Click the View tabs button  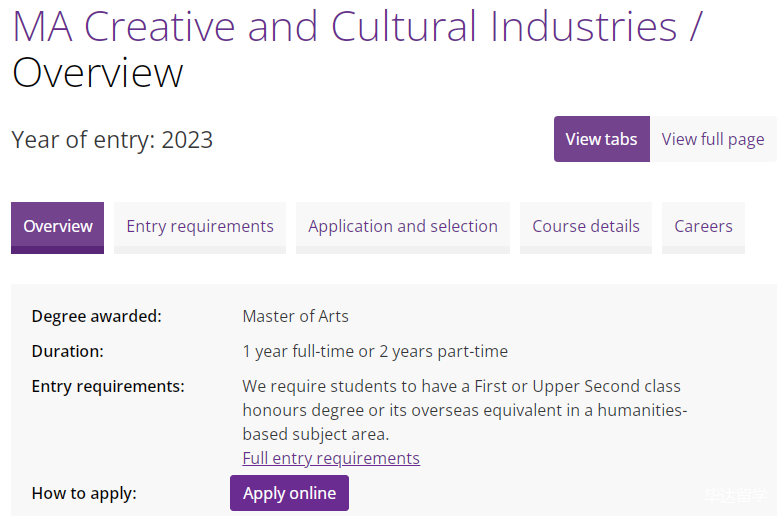[601, 139]
